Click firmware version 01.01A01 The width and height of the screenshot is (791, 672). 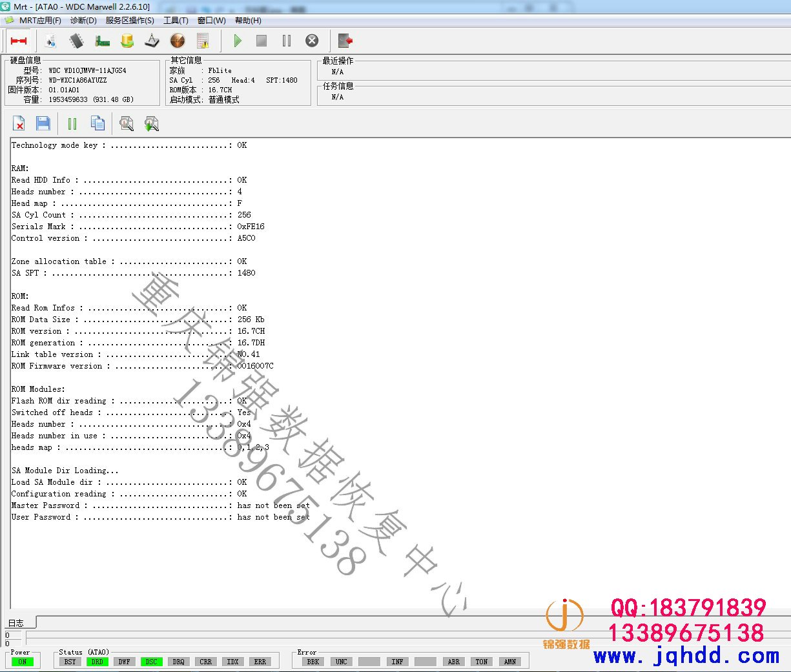(x=64, y=90)
